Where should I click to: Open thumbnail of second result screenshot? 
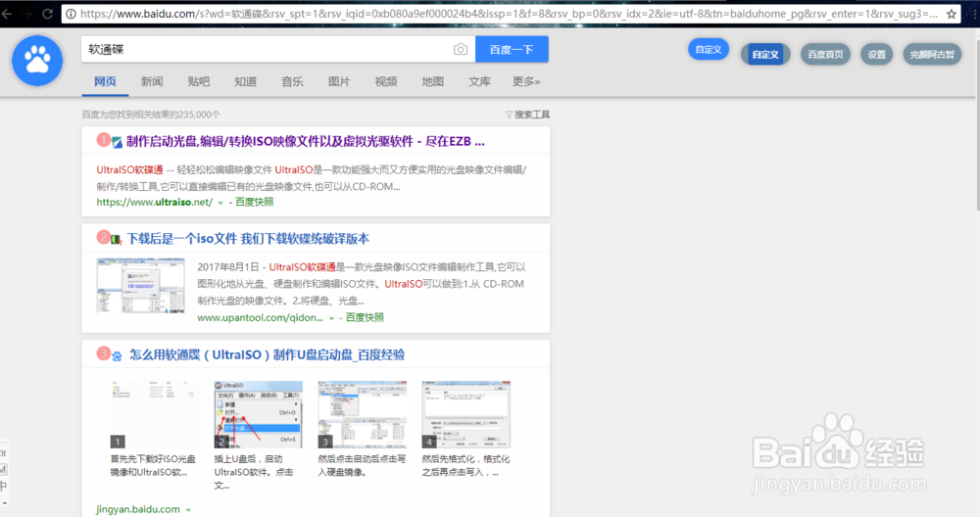(140, 285)
